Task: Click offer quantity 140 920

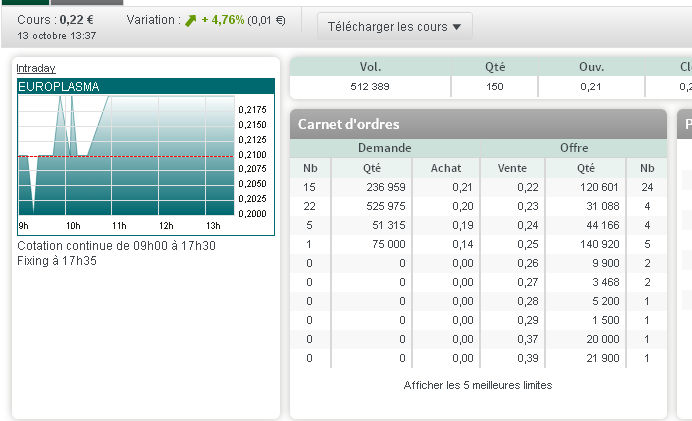Action: point(600,244)
